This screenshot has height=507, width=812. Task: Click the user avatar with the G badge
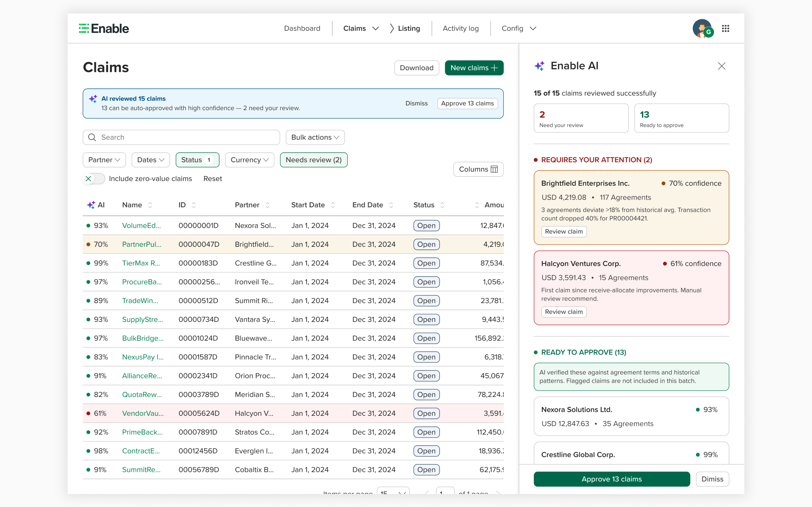(703, 28)
